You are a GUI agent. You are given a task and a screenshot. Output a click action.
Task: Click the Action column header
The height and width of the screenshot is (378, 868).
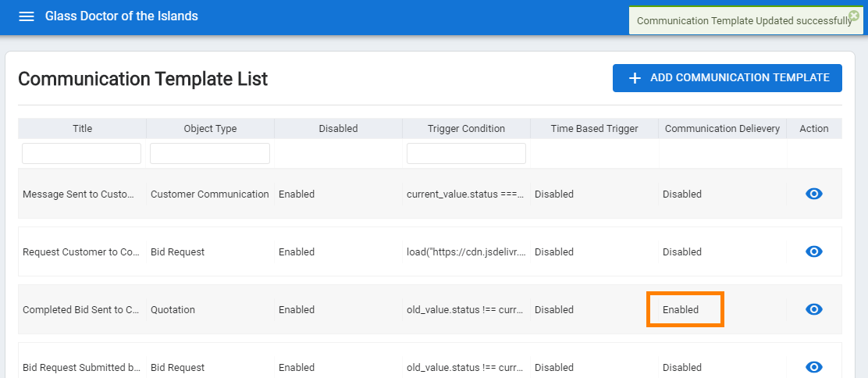[x=814, y=129]
